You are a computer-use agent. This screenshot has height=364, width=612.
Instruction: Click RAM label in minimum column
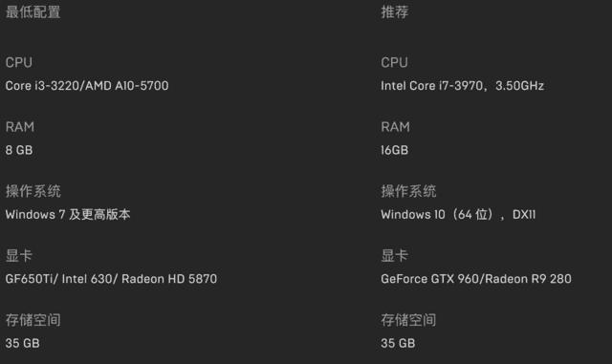point(20,127)
